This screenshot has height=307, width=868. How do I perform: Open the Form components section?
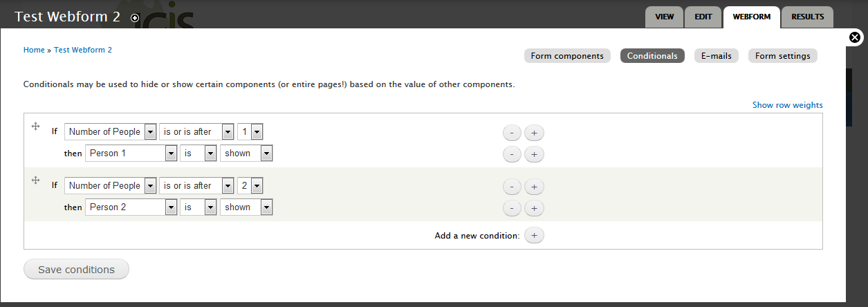(567, 56)
